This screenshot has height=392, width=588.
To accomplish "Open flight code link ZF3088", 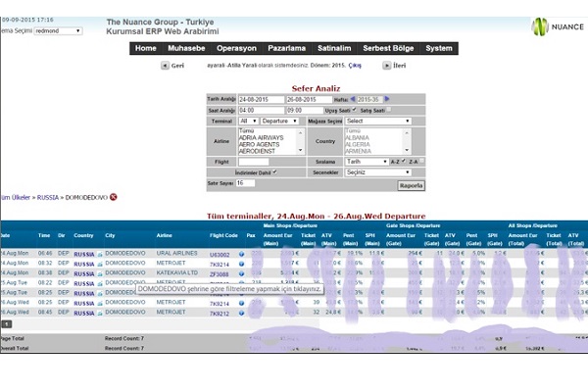I will [219, 274].
